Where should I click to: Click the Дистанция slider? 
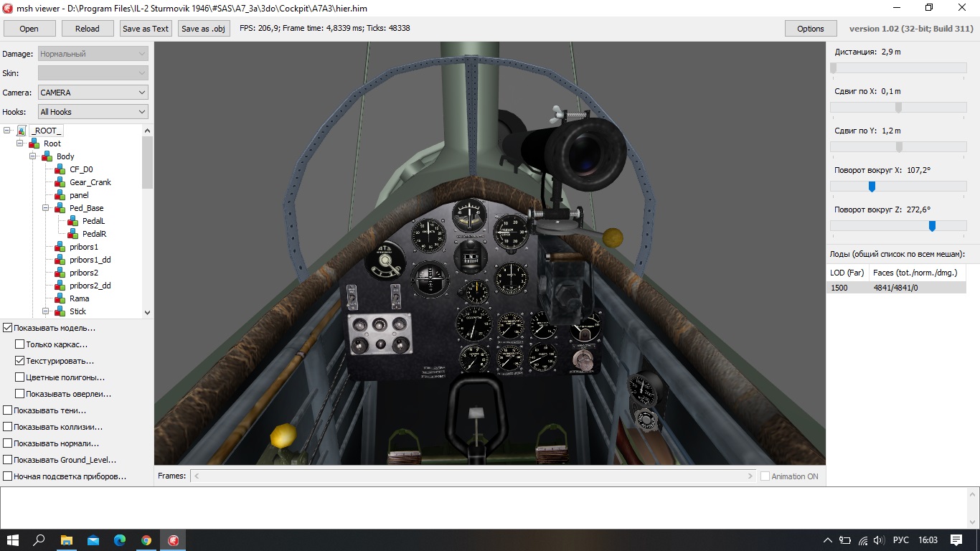898,67
